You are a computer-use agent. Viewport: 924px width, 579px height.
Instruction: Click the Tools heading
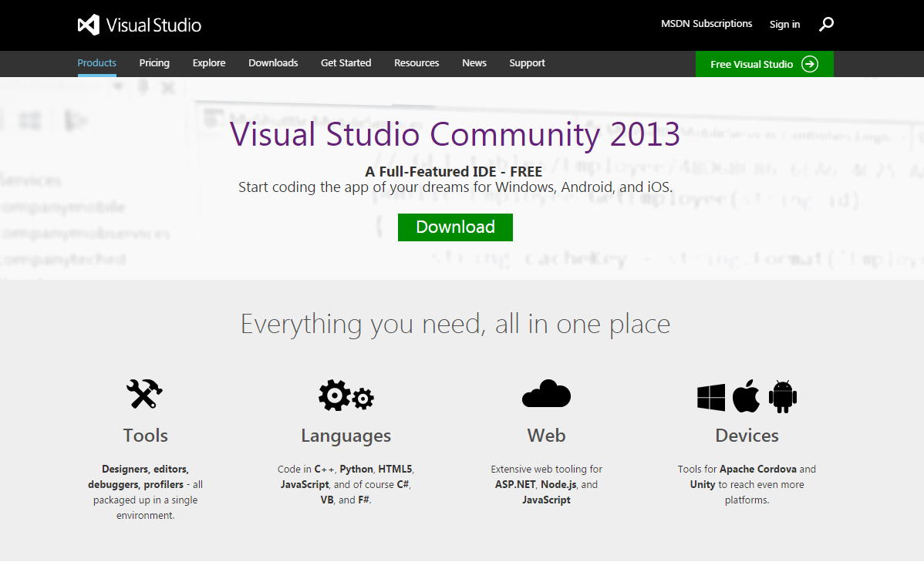pyautogui.click(x=145, y=436)
